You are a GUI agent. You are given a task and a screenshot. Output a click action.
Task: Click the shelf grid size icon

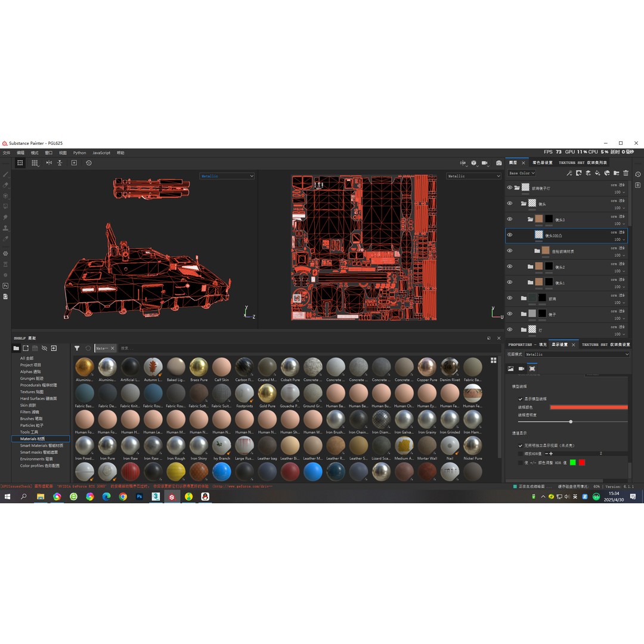click(x=493, y=360)
